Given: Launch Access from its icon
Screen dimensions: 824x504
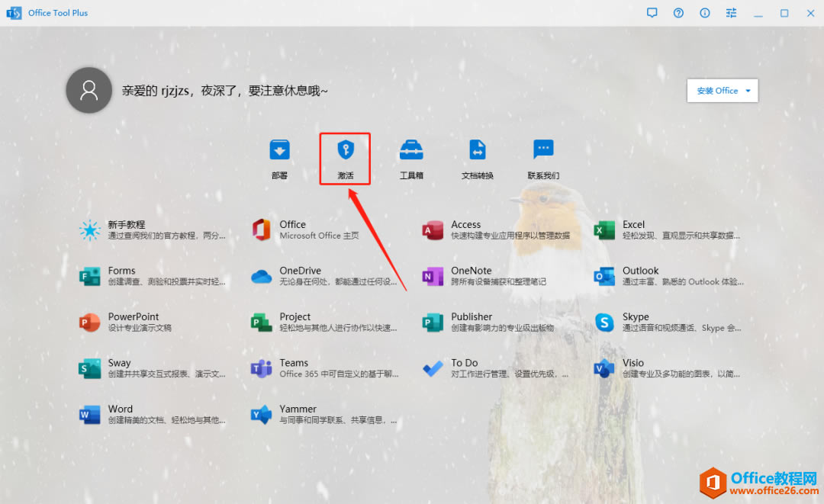Looking at the screenshot, I should [433, 230].
